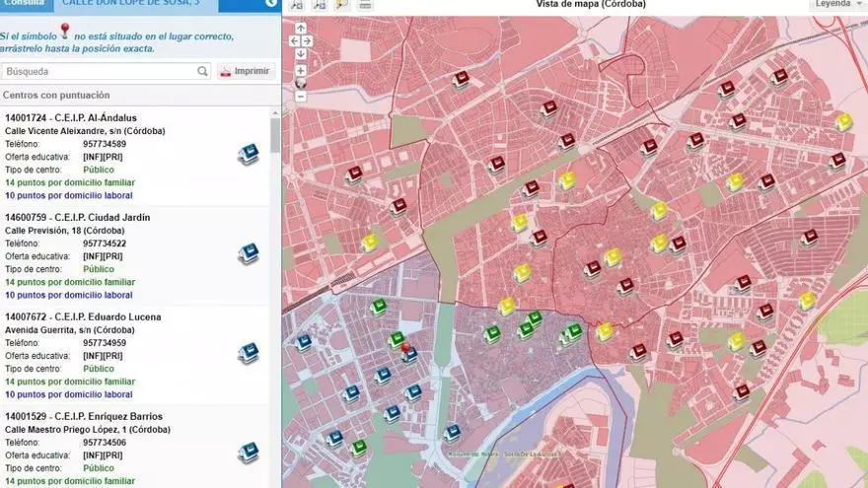Zoom in using the plus button
Viewport: 868px width, 488px height.
(x=301, y=70)
